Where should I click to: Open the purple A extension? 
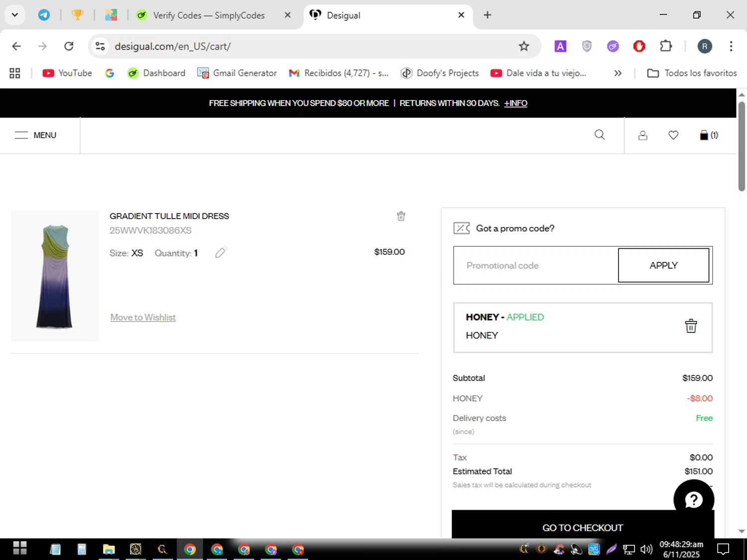tap(560, 46)
